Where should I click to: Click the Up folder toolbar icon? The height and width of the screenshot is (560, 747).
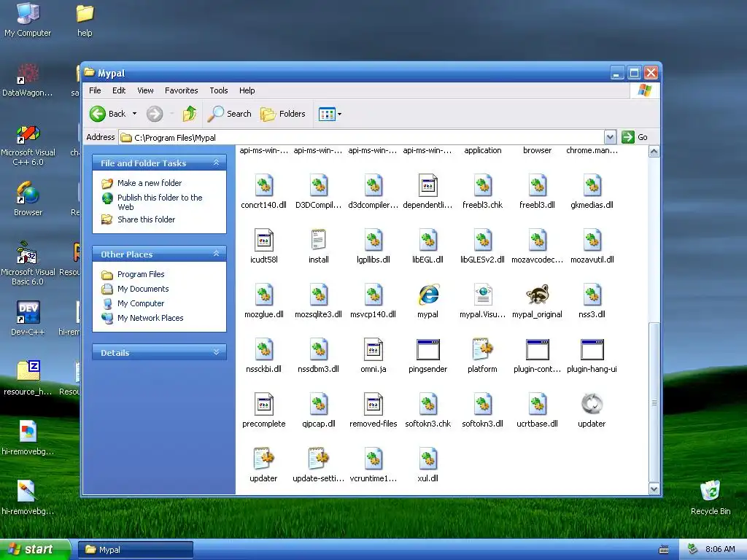(190, 114)
